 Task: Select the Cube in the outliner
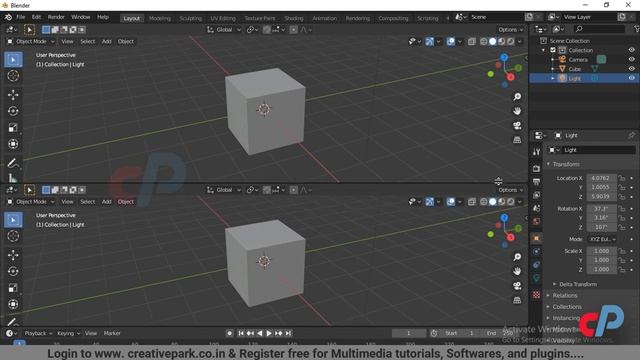(574, 69)
